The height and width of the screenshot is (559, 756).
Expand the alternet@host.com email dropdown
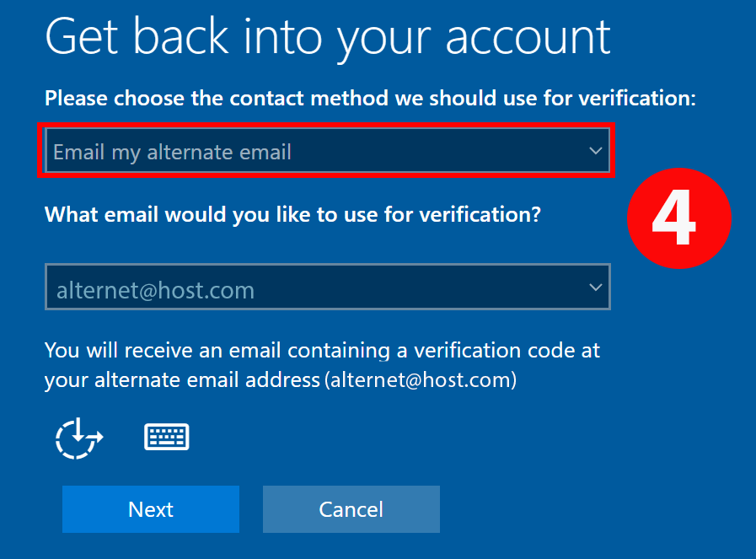point(327,287)
